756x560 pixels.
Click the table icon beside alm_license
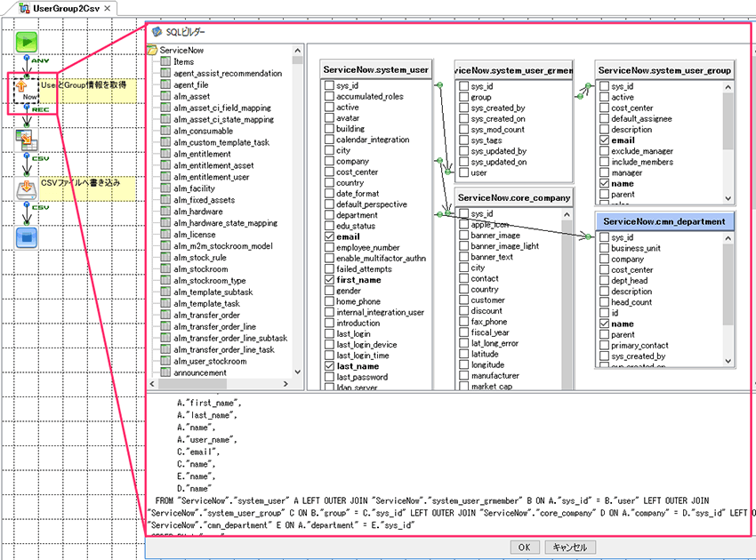tap(165, 235)
